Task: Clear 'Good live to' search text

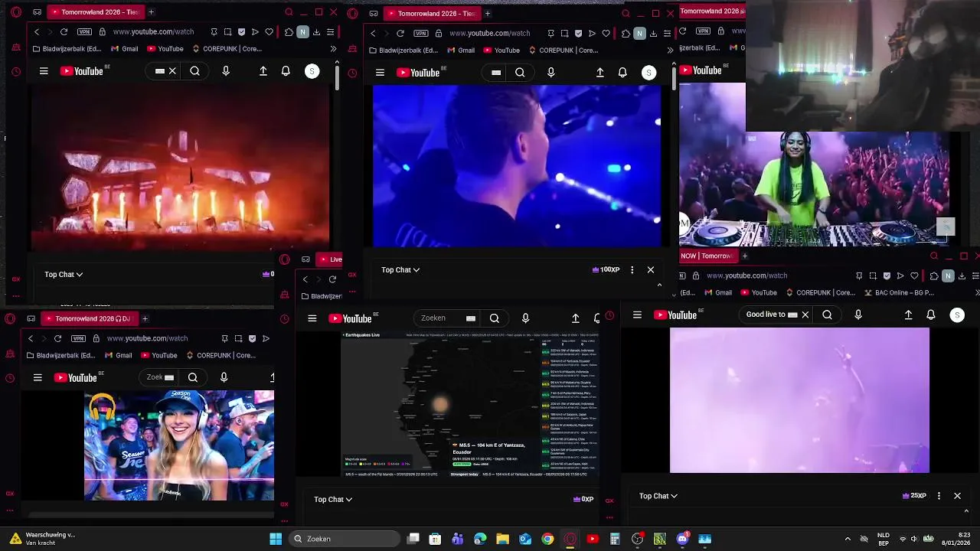Action: coord(805,315)
